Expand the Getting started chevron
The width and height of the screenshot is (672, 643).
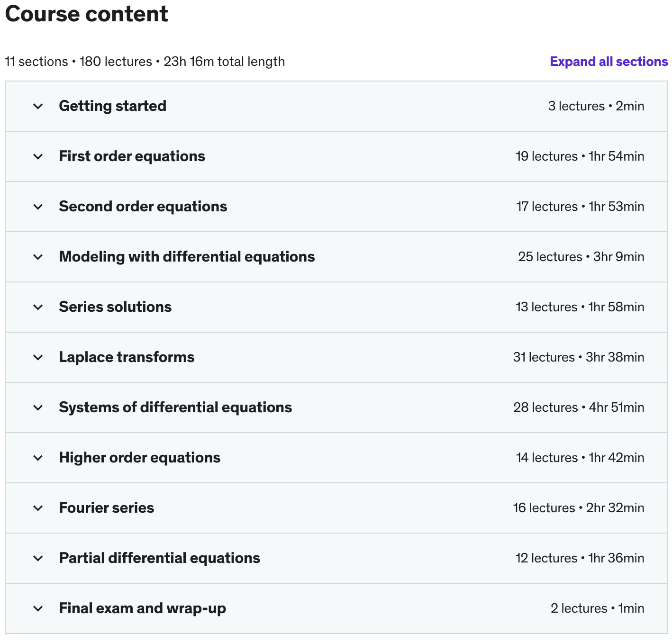click(x=38, y=106)
